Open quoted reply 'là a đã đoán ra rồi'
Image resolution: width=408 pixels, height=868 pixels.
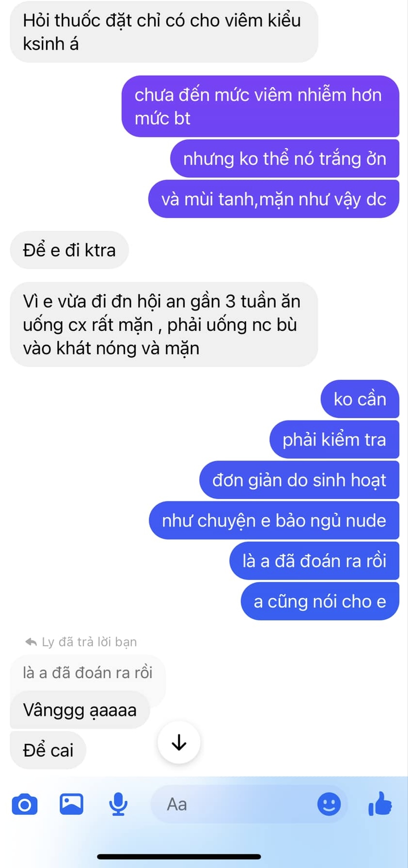pyautogui.click(x=88, y=673)
